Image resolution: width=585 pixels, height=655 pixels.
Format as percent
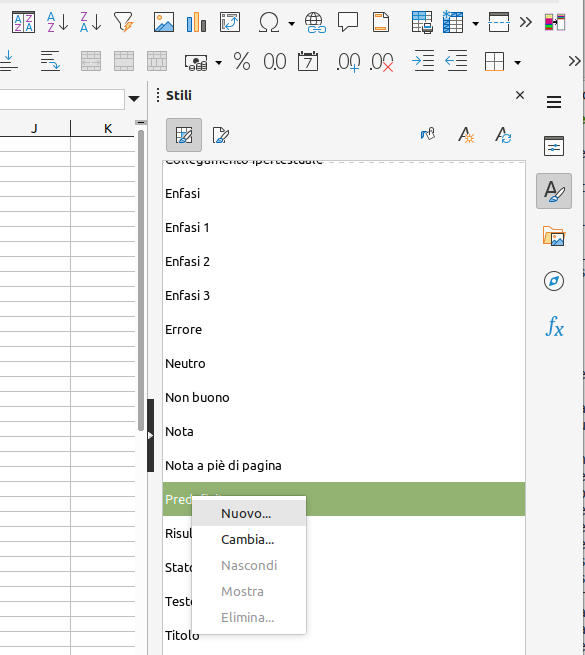242,61
